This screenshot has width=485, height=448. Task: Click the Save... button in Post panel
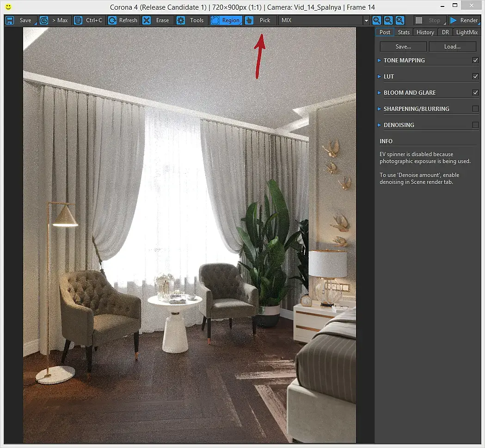click(x=403, y=47)
